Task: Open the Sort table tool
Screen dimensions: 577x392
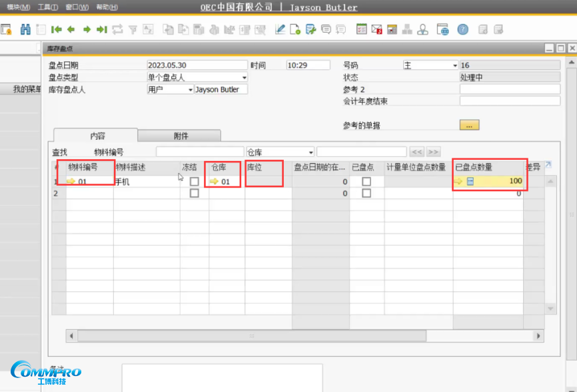Action: click(x=147, y=29)
